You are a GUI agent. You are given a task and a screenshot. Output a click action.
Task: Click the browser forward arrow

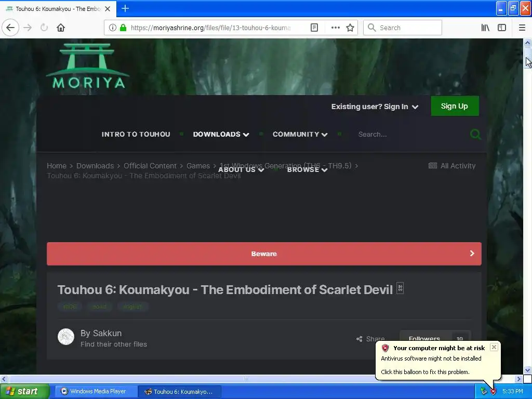[x=28, y=28]
